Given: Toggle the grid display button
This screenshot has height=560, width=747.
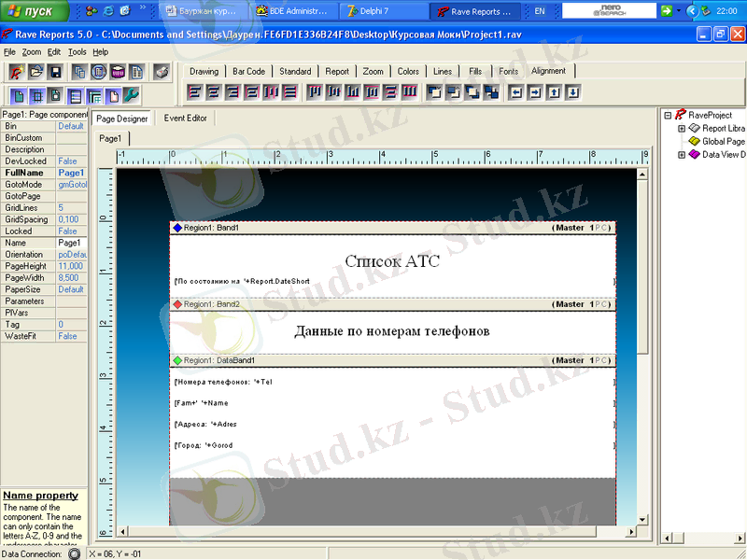Looking at the screenshot, I should [x=36, y=96].
